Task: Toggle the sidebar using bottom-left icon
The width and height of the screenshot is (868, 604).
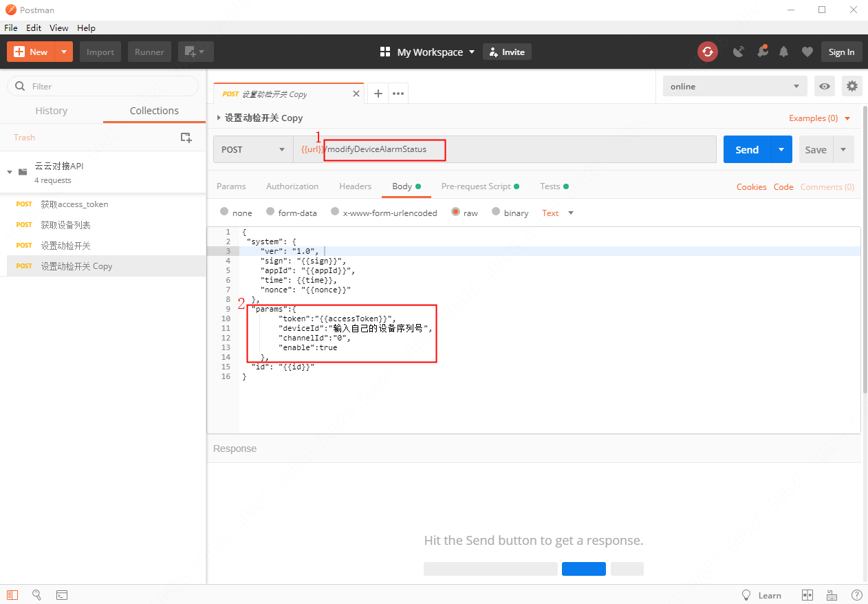Action: tap(13, 595)
